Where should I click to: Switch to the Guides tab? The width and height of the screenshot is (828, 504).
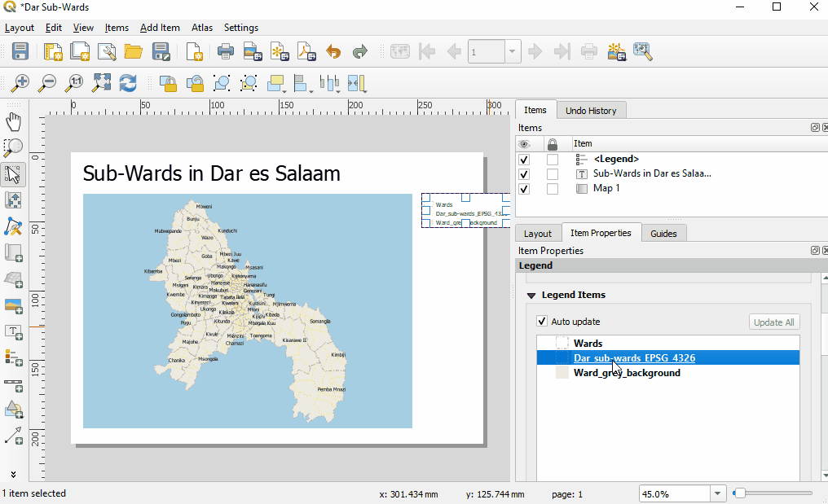click(x=663, y=234)
